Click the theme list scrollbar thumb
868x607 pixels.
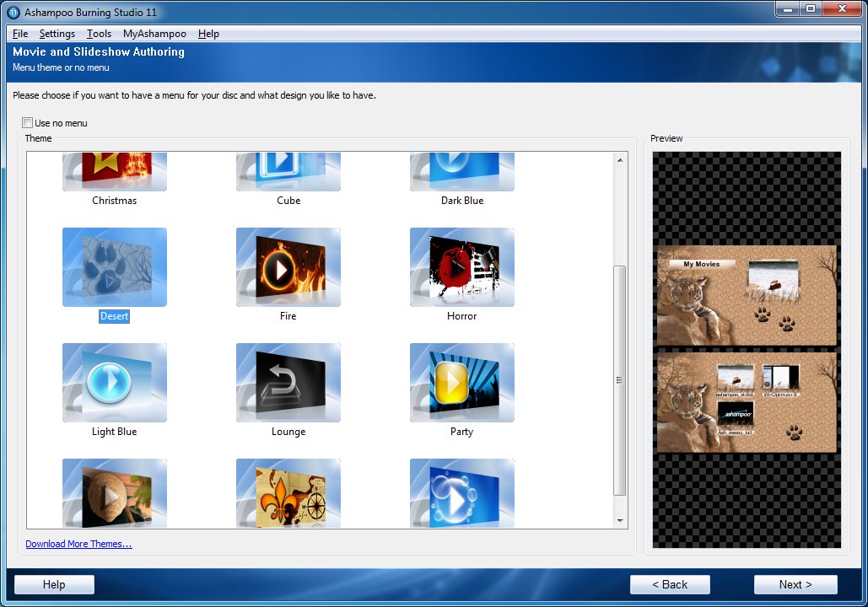pyautogui.click(x=620, y=381)
